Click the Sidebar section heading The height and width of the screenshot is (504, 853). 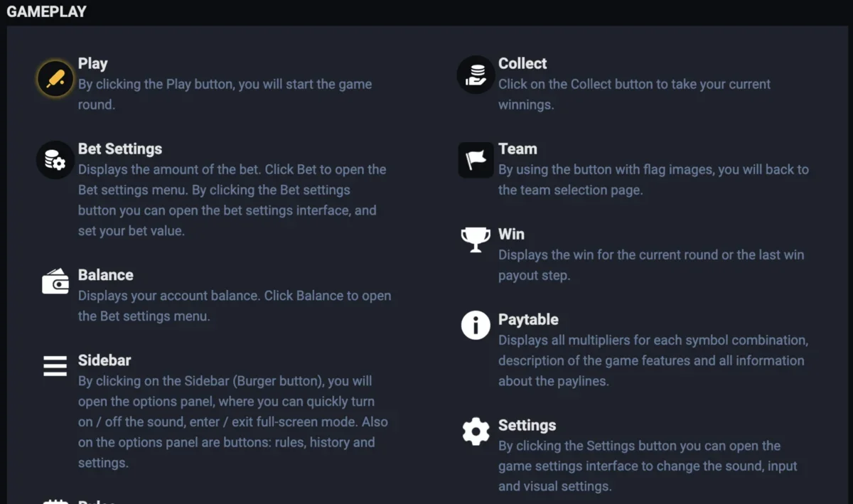click(x=104, y=360)
